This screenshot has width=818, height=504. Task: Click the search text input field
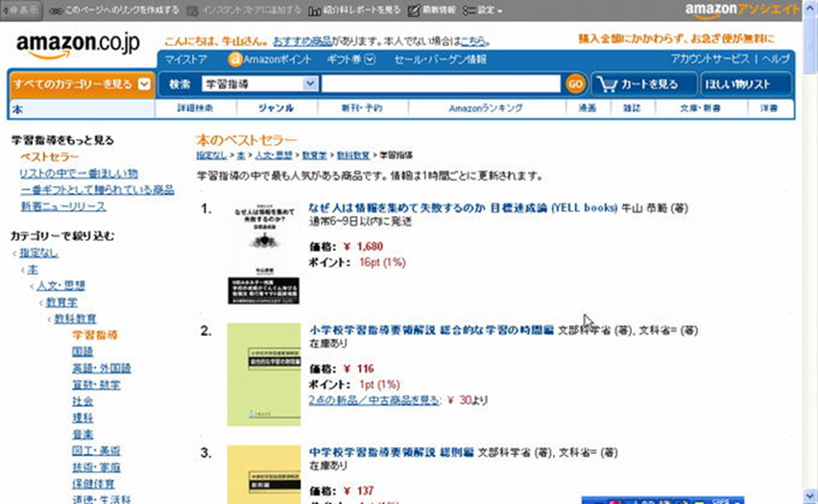coord(441,84)
